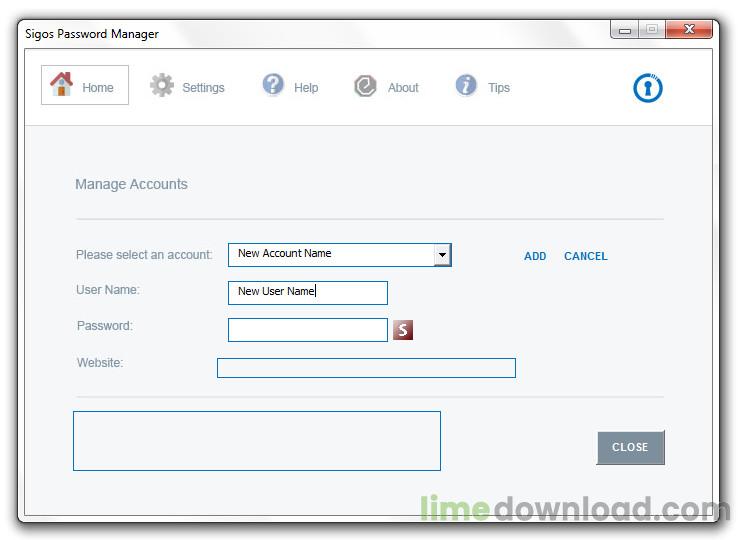This screenshot has height=540, width=738.
Task: Open the About tab label
Action: [403, 88]
